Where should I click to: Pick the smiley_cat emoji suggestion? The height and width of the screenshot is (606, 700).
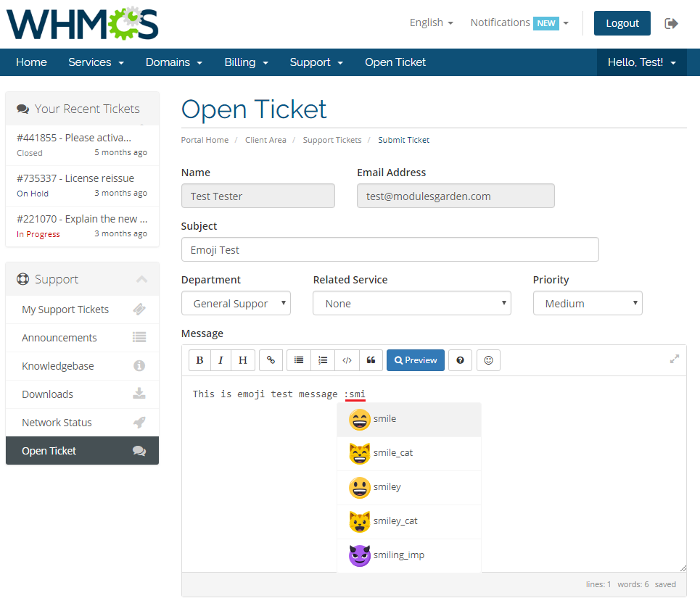[x=409, y=521]
